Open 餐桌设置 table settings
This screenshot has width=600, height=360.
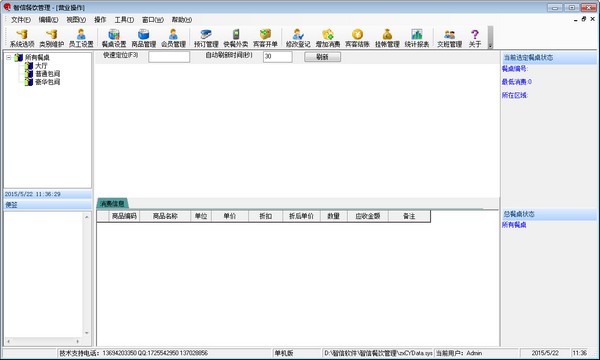click(x=114, y=38)
